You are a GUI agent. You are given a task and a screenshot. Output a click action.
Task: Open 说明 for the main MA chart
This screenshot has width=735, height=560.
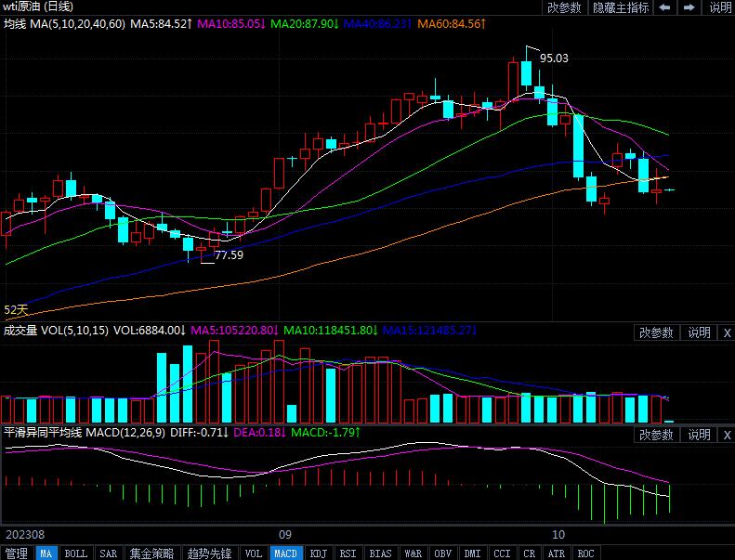[720, 7]
